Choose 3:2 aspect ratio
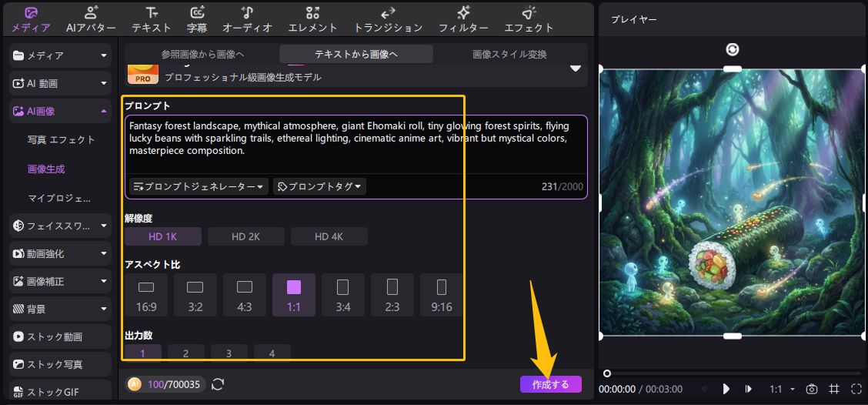This screenshot has width=868, height=405. pos(195,295)
